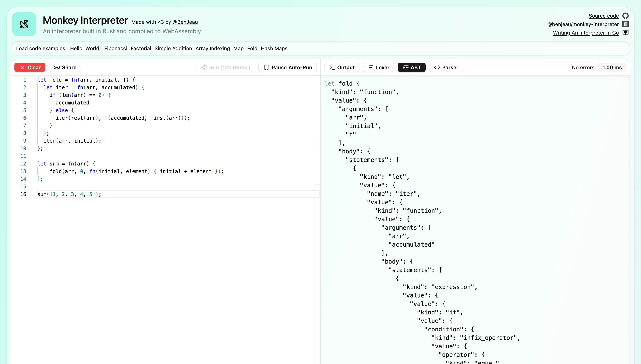The width and height of the screenshot is (641, 364).
Task: Click the book icon next to Writing An Interpreter In Go
Action: coord(626,32)
